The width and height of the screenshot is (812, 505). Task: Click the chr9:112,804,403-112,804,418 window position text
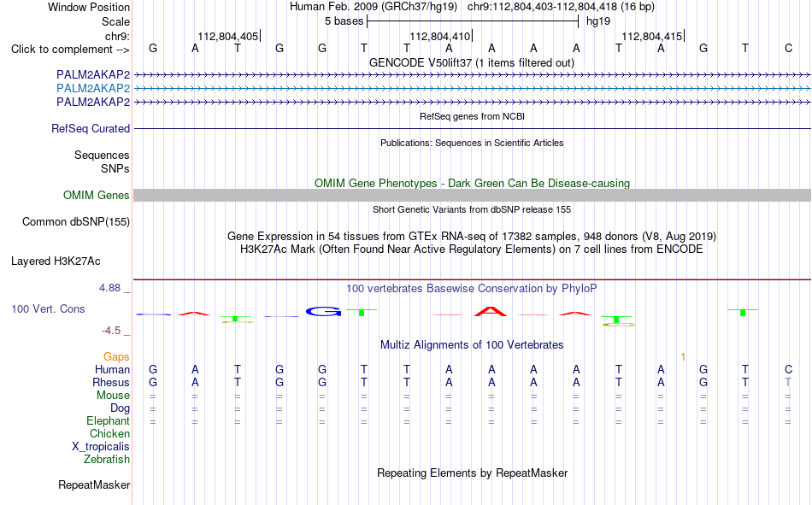tap(561, 7)
